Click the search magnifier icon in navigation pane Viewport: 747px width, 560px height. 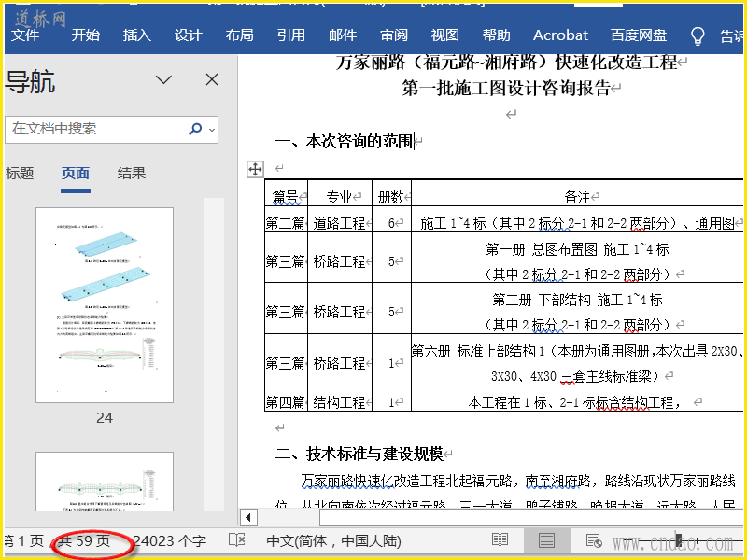coord(195,129)
